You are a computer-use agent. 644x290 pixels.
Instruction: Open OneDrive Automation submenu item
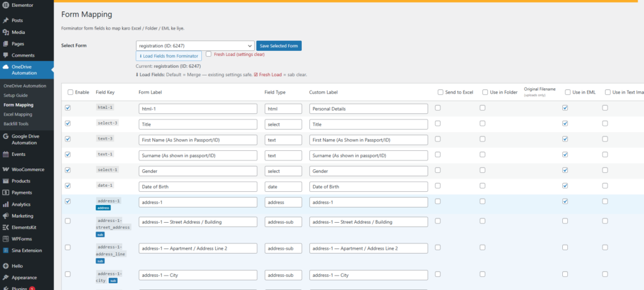tap(25, 86)
